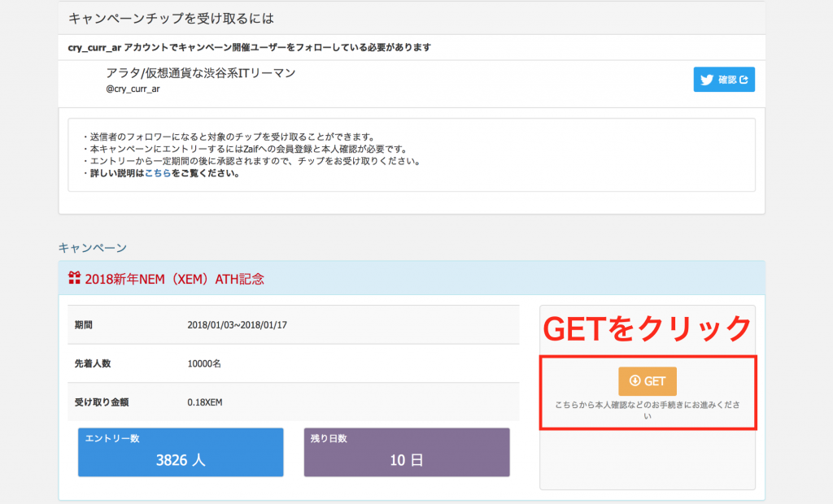Click the Twitter bird icon on 確認 button

click(x=706, y=80)
